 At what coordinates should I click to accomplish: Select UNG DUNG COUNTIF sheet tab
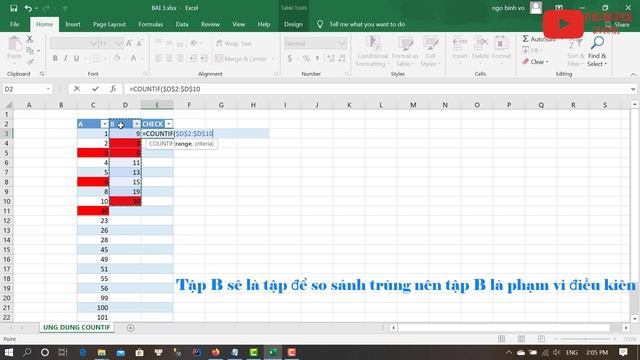(x=77, y=327)
